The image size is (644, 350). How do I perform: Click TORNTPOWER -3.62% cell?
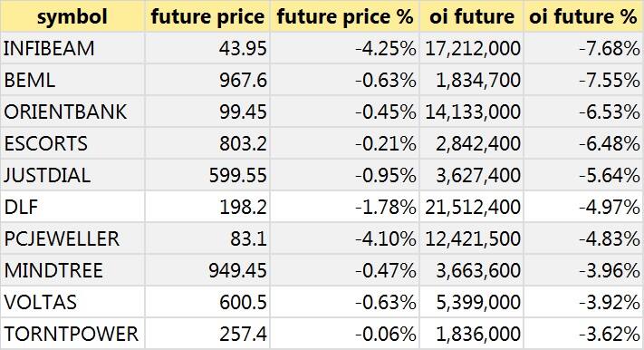(x=583, y=334)
